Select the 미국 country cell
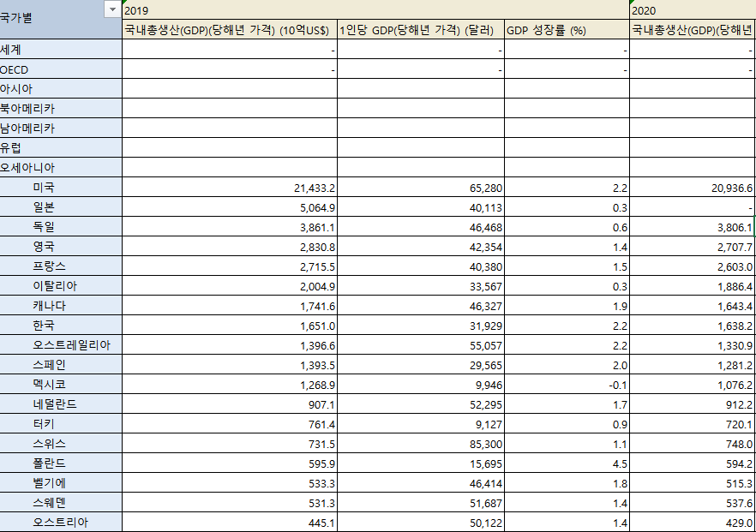 [x=61, y=188]
